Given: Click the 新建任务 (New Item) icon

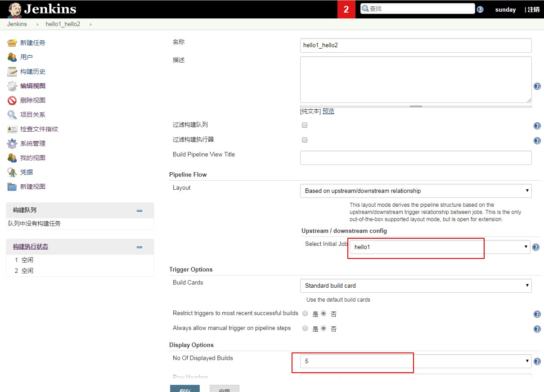Looking at the screenshot, I should click(x=12, y=43).
